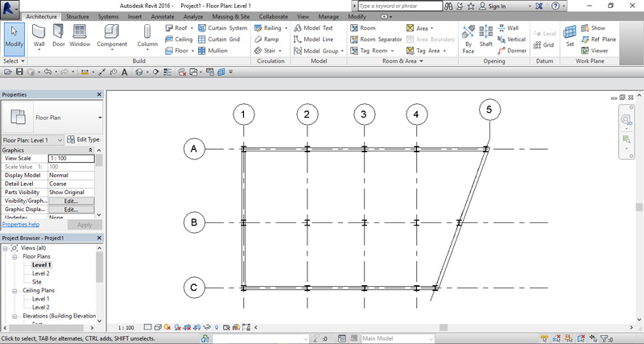
Task: Switch to the Manage ribbon tab
Action: click(x=328, y=17)
